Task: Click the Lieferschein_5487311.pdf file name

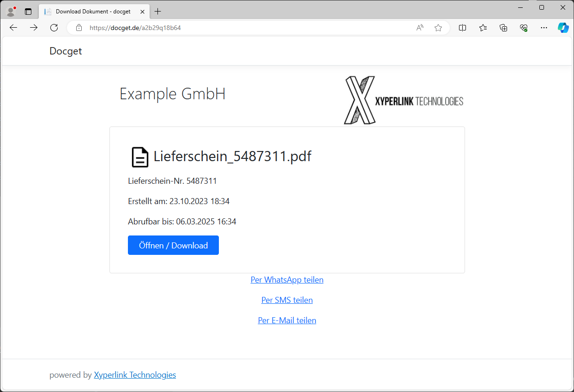Action: pos(232,157)
